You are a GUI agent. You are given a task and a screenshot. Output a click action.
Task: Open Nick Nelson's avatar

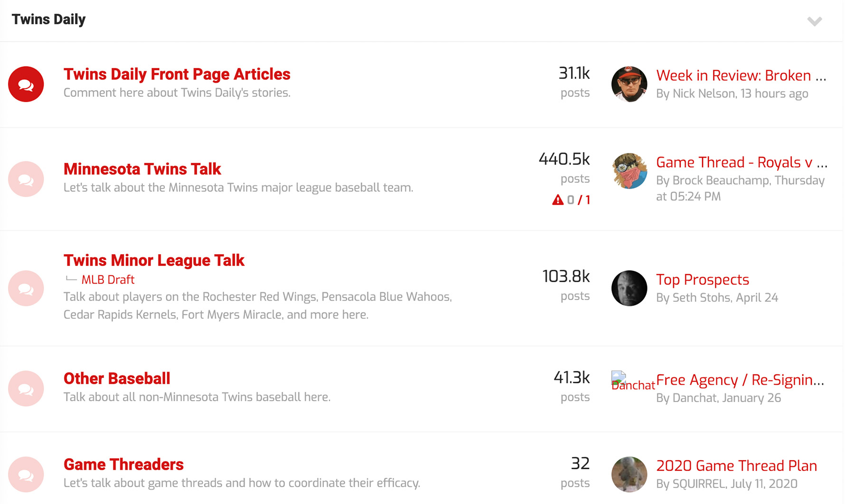click(629, 84)
